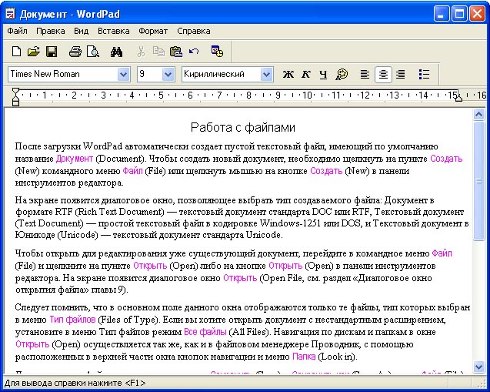
Task: Open the Формат menu
Action: (153, 31)
